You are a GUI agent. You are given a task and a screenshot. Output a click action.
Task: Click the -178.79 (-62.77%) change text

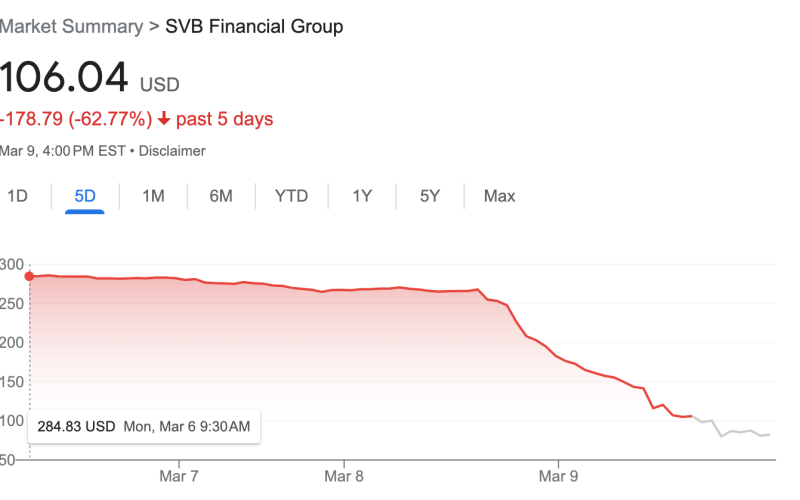click(x=76, y=120)
